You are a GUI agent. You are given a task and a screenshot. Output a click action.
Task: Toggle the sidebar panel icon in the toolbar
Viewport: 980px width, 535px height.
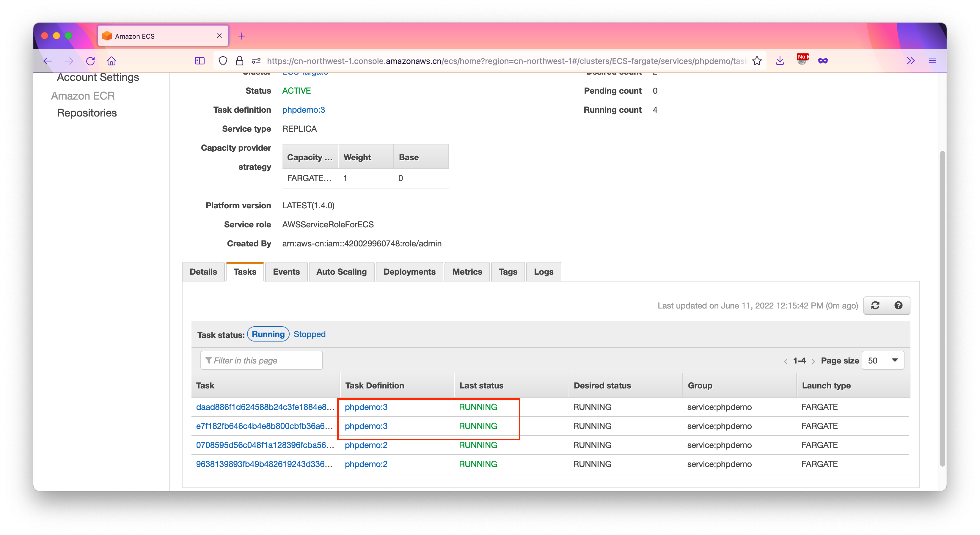pos(200,61)
